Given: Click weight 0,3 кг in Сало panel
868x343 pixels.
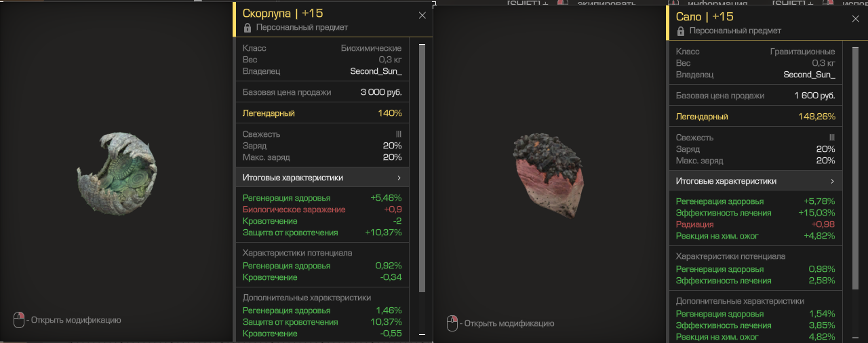Looking at the screenshot, I should [x=823, y=63].
